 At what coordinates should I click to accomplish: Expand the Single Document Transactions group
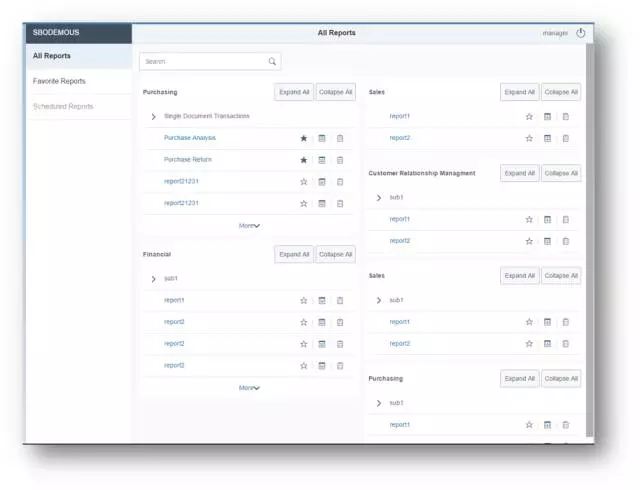coord(153,117)
